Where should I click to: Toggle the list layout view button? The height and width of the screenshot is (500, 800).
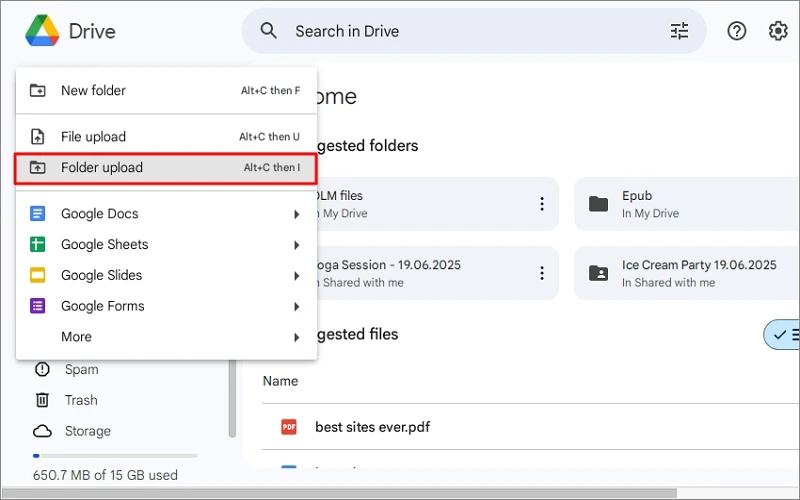782,335
